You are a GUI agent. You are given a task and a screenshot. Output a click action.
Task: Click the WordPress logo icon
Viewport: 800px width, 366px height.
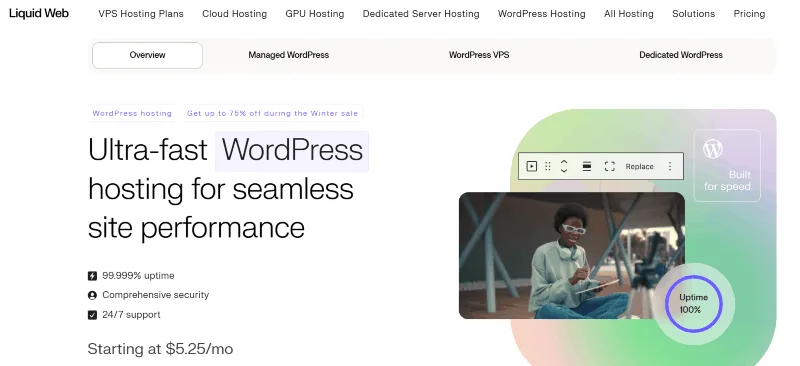pos(713,149)
